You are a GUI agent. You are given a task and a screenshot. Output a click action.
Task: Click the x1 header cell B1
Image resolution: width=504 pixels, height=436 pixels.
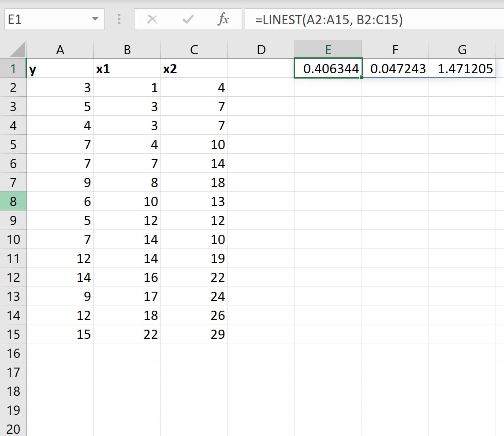[127, 68]
